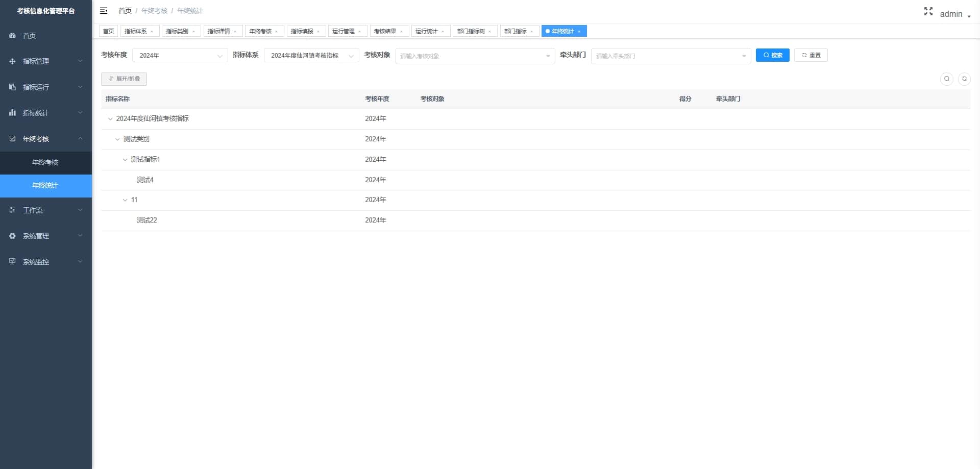Click the 重置 reset button
This screenshot has height=469, width=980.
[811, 55]
